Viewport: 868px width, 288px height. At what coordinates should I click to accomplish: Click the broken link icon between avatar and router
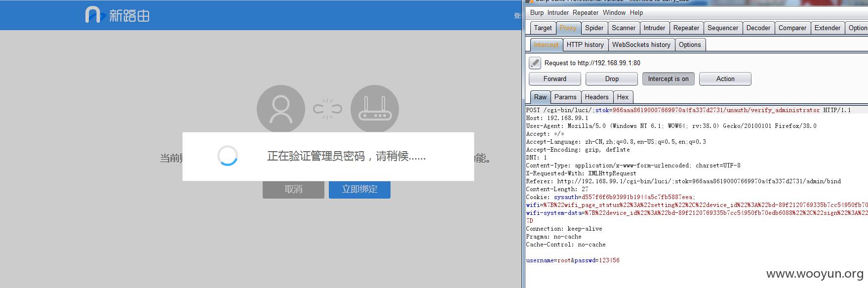click(327, 109)
